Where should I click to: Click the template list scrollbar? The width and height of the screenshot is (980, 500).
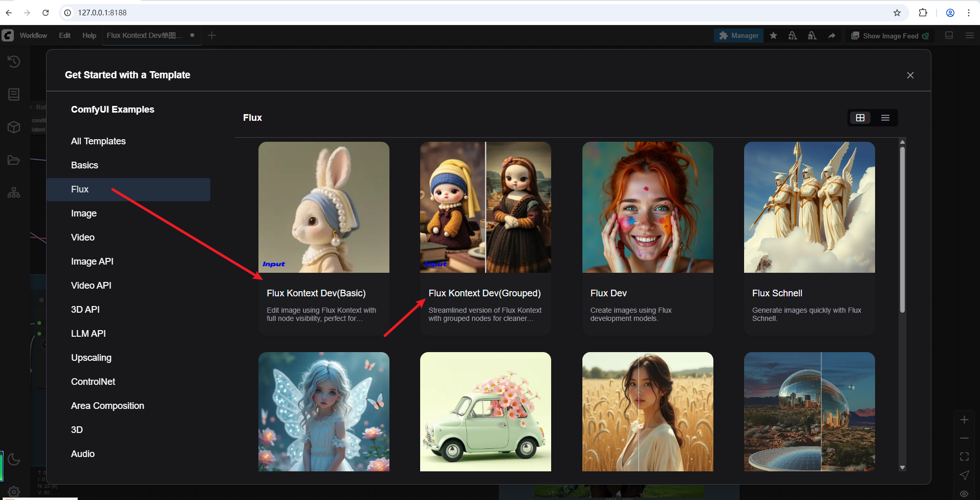(x=902, y=229)
